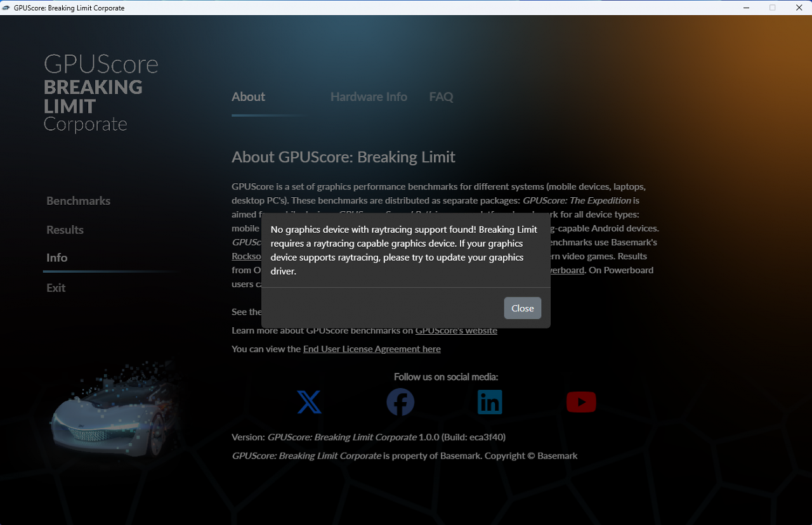Screen dimensions: 812x525
Task: Click the Basemark copyright line
Action: pyautogui.click(x=405, y=455)
